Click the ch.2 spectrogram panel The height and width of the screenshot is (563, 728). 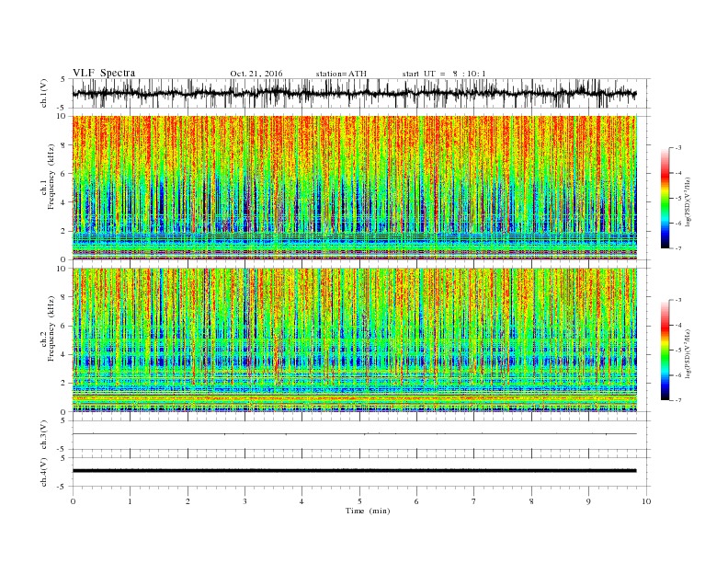[354, 339]
